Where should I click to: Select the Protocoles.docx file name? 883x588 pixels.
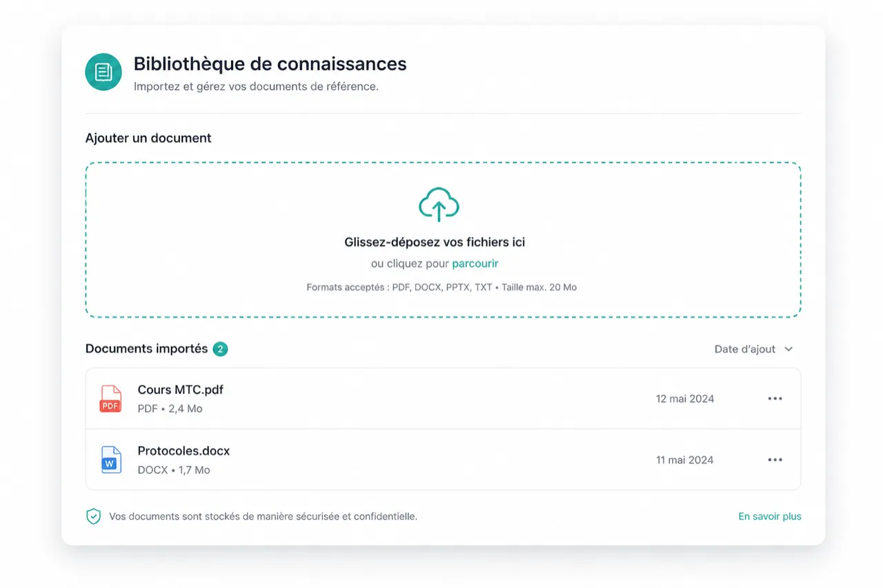[x=183, y=451]
